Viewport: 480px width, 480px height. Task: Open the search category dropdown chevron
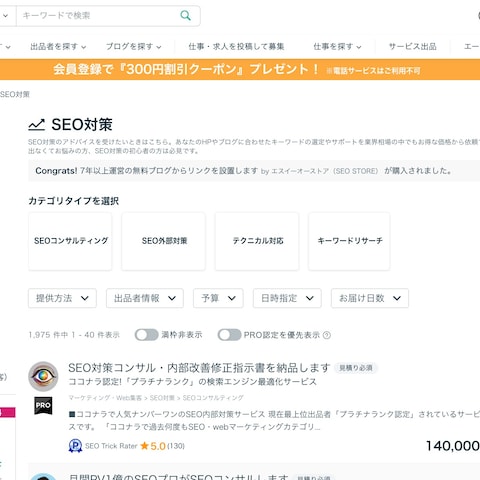[x=6, y=16]
